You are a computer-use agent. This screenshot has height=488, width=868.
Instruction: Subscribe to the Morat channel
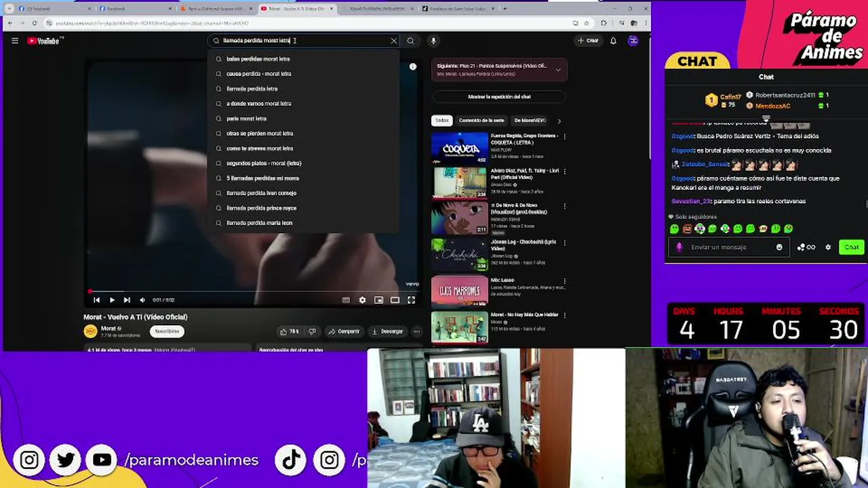point(167,331)
